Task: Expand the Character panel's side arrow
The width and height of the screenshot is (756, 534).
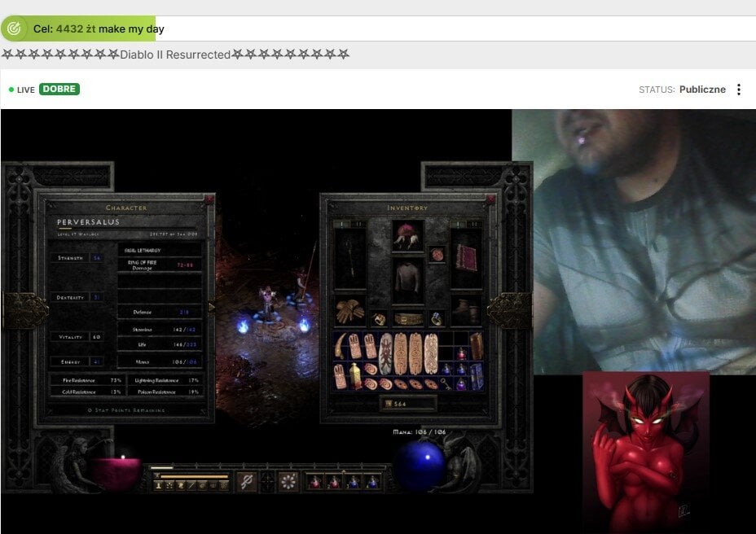Action: click(x=212, y=307)
